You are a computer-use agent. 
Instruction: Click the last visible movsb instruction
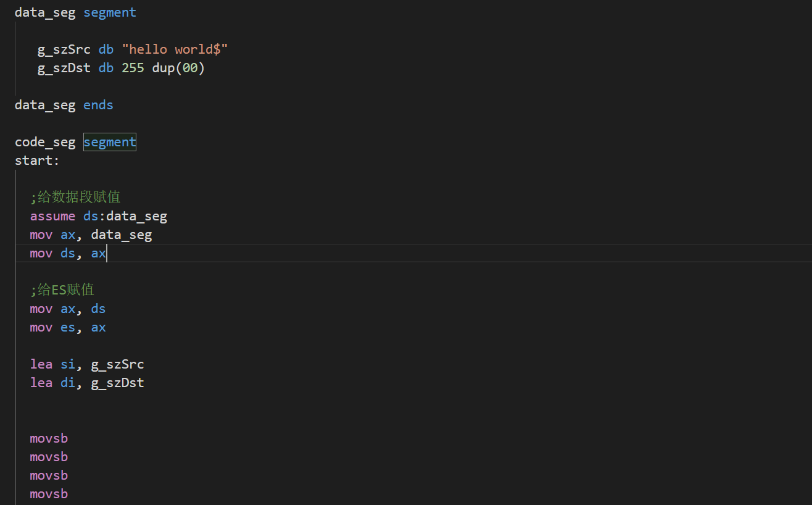tap(49, 494)
